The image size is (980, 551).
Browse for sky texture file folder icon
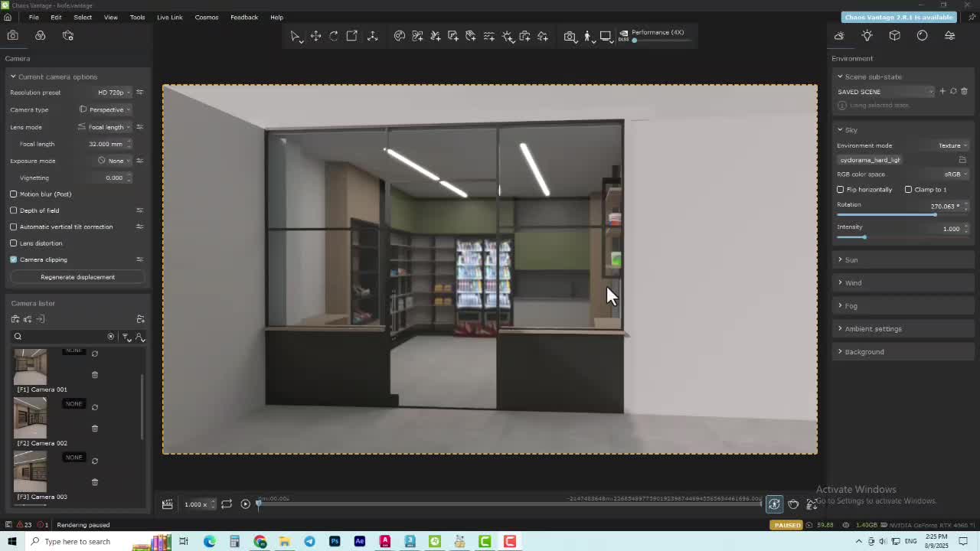[962, 160]
